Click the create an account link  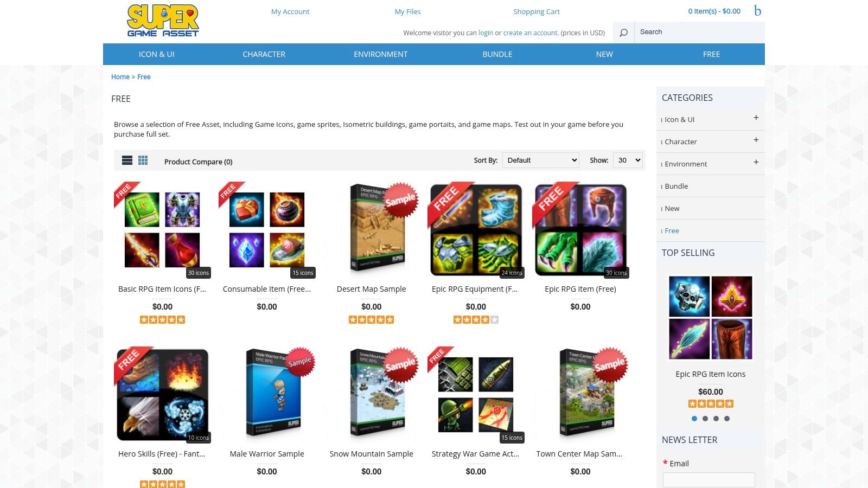click(x=531, y=33)
